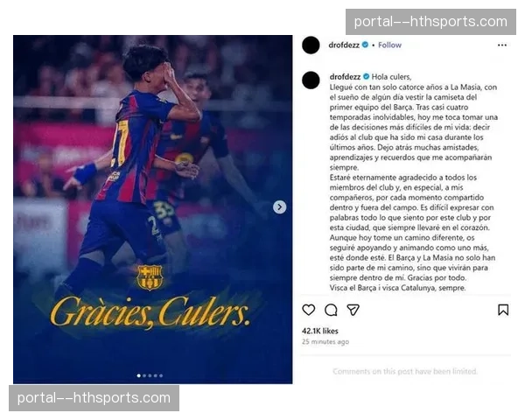Viewport: 525px width, 420px height.
Task: Open the profile avatar beside the caption
Action: pos(311,80)
